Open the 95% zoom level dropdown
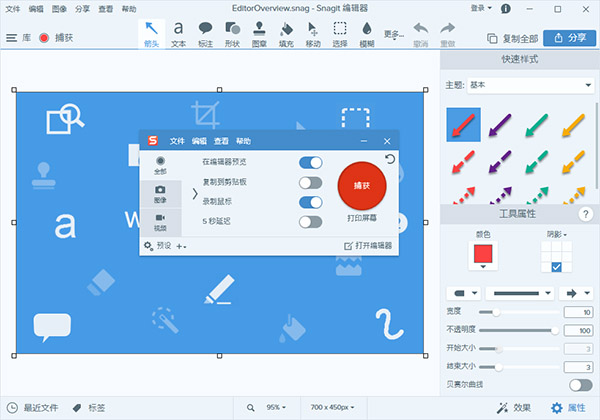Image resolution: width=600 pixels, height=420 pixels. click(276, 408)
